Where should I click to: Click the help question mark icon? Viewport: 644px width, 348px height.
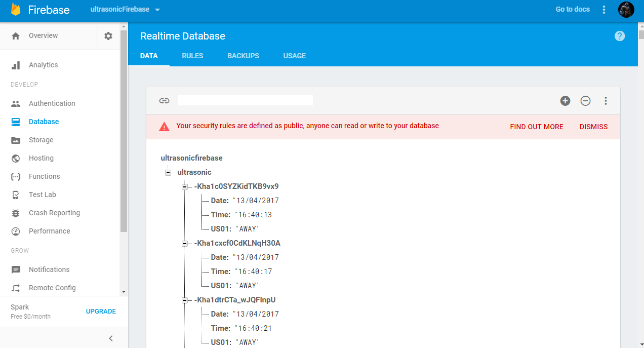(x=620, y=36)
